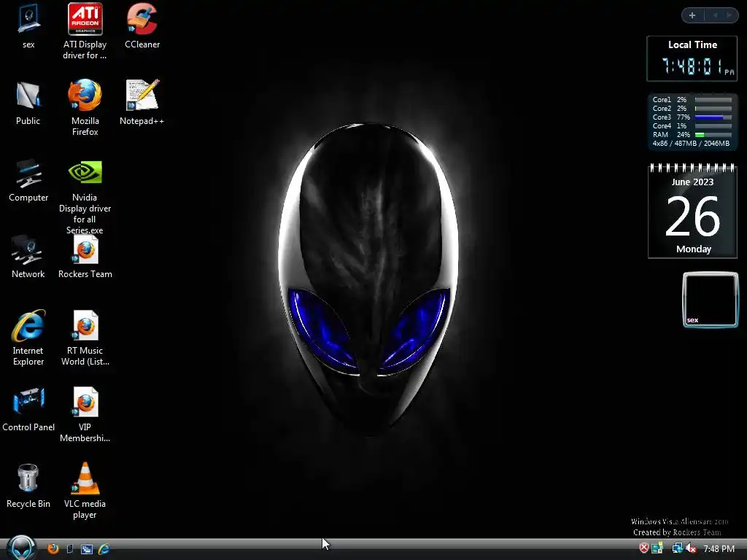Screen dimensions: 747x560
Task: Click the network connection tray icon
Action: click(677, 548)
